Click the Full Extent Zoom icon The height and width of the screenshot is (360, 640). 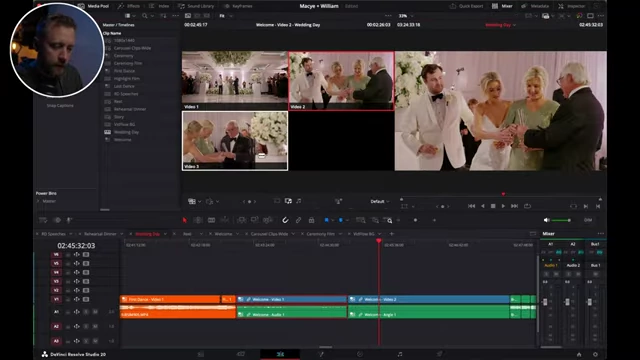360,220
